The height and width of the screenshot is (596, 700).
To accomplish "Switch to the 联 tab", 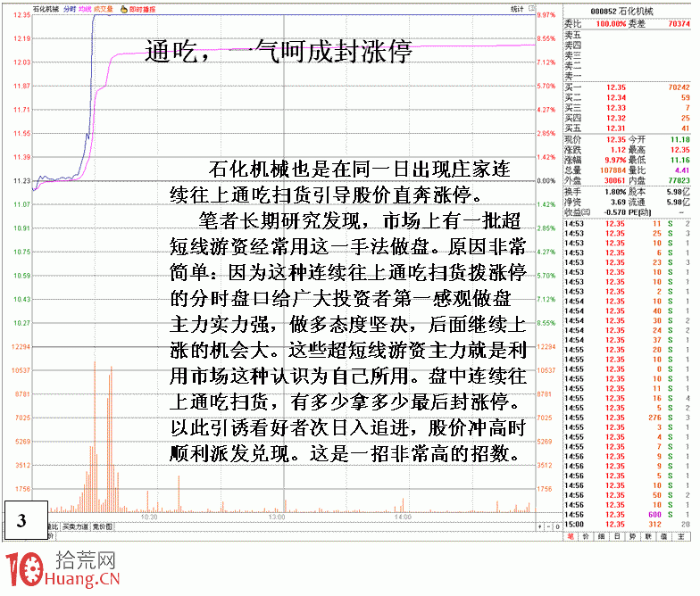I will point(649,536).
